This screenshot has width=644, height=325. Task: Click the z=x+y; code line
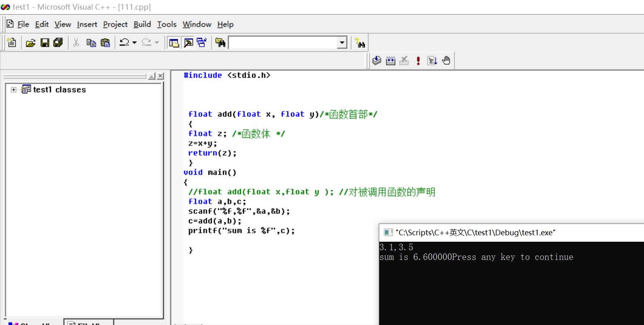point(202,144)
